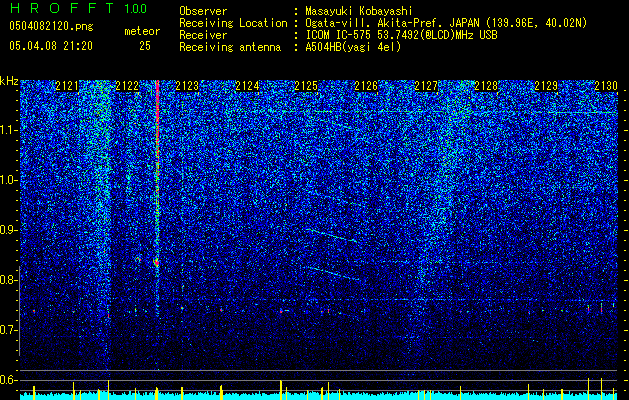Click the 'Observer' field label
The image size is (629, 400).
point(203,11)
